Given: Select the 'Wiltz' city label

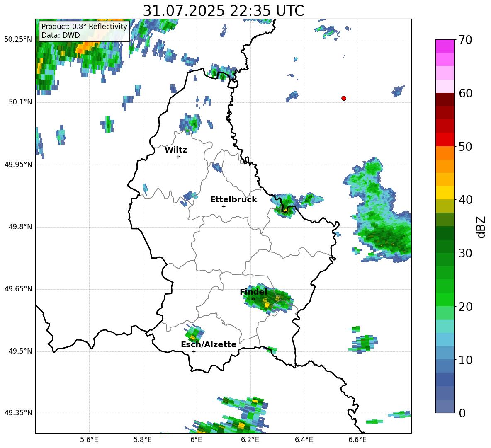Looking at the screenshot, I should [176, 150].
